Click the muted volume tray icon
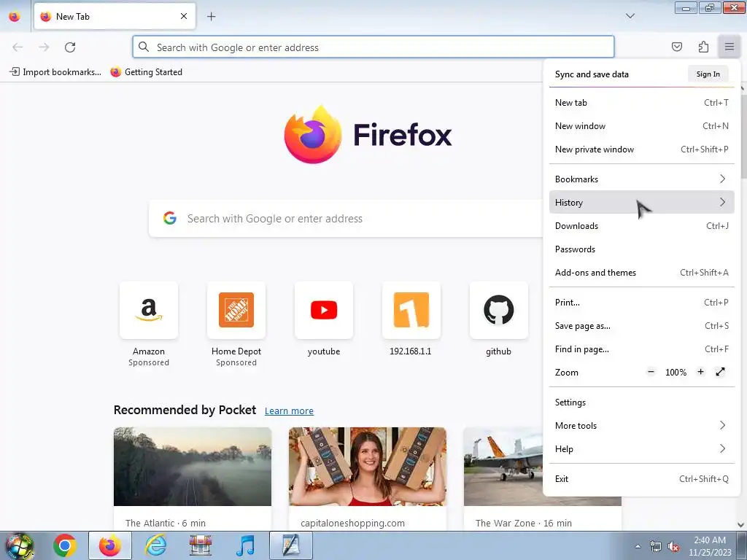The width and height of the screenshot is (747, 560). [x=673, y=546]
